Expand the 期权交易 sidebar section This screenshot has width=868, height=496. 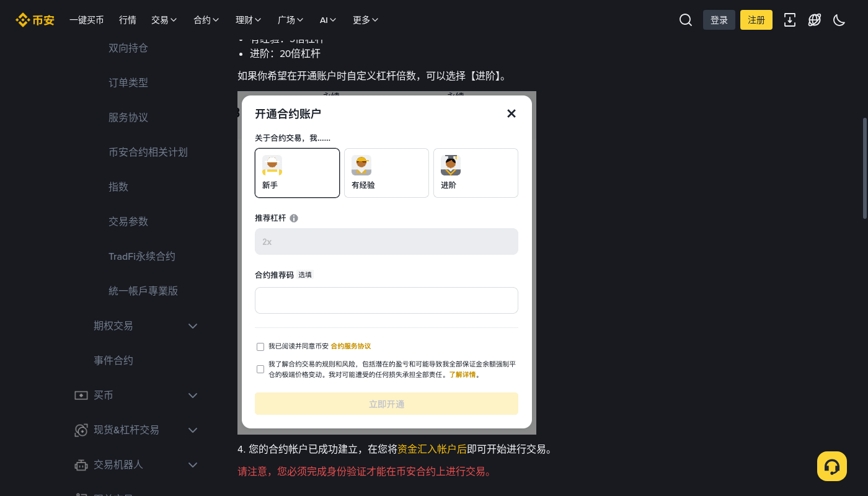pyautogui.click(x=193, y=325)
